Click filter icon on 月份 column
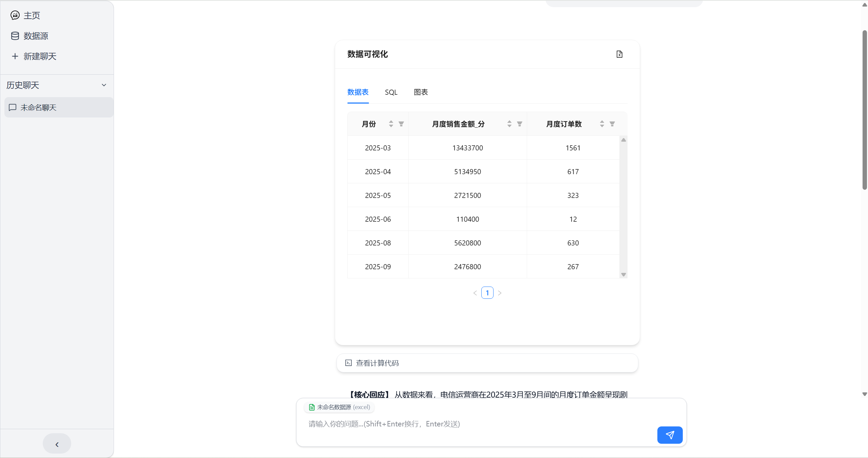The width and height of the screenshot is (868, 458). pyautogui.click(x=401, y=124)
